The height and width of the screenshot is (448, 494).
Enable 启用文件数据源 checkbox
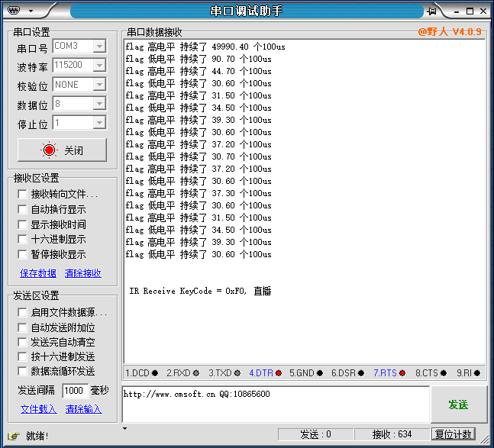tap(22, 312)
